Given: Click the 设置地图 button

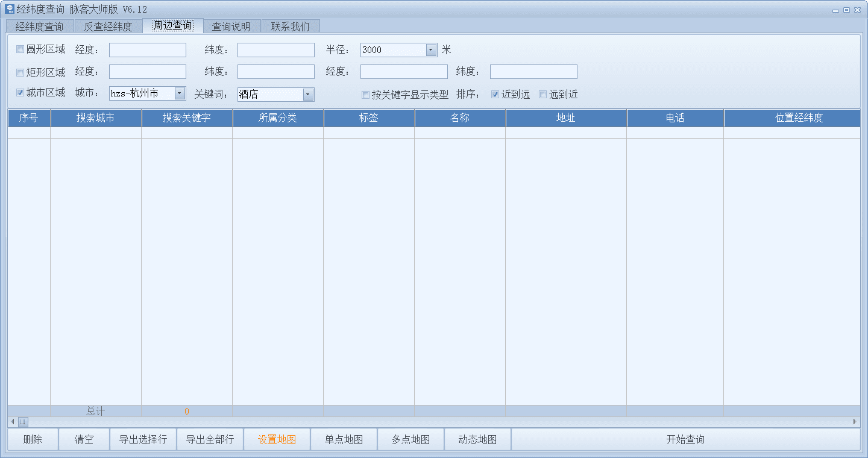Looking at the screenshot, I should 277,439.
